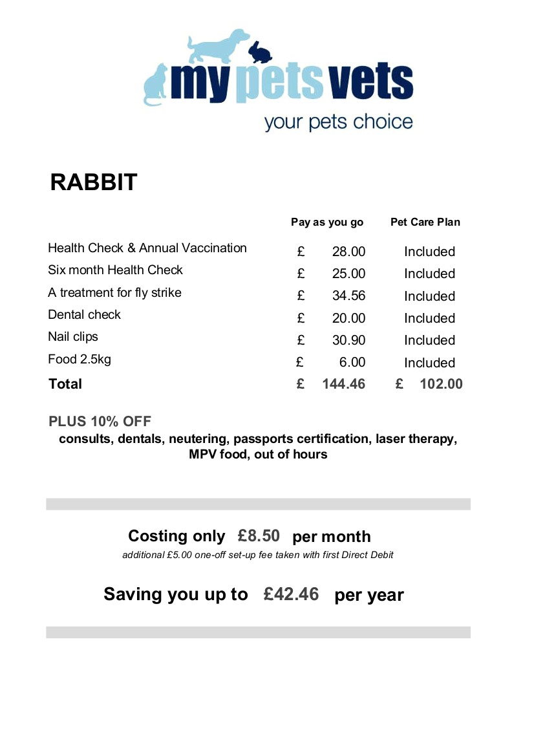Image resolution: width=534 pixels, height=756 pixels.
Task: Click the one-off set-up fee note
Action: point(258,555)
